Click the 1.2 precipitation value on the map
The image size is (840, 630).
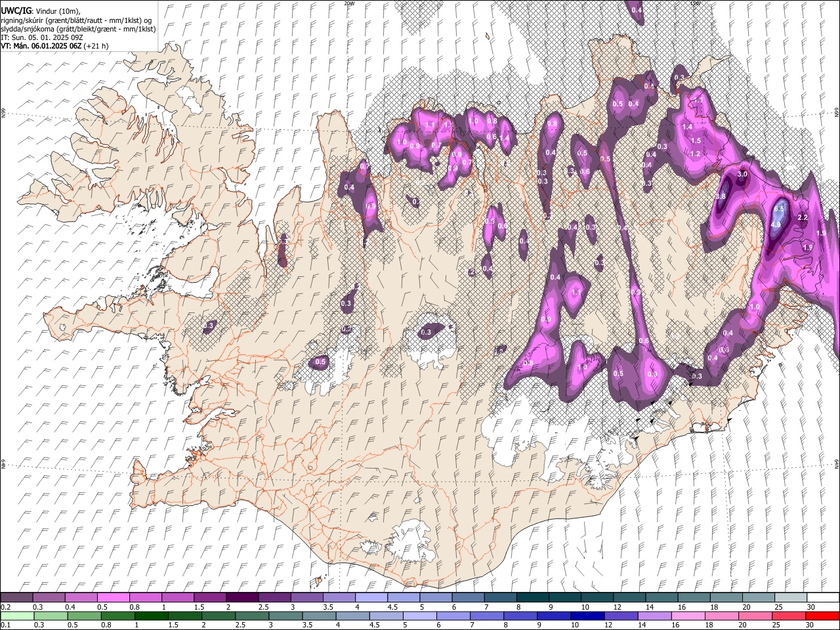click(695, 154)
